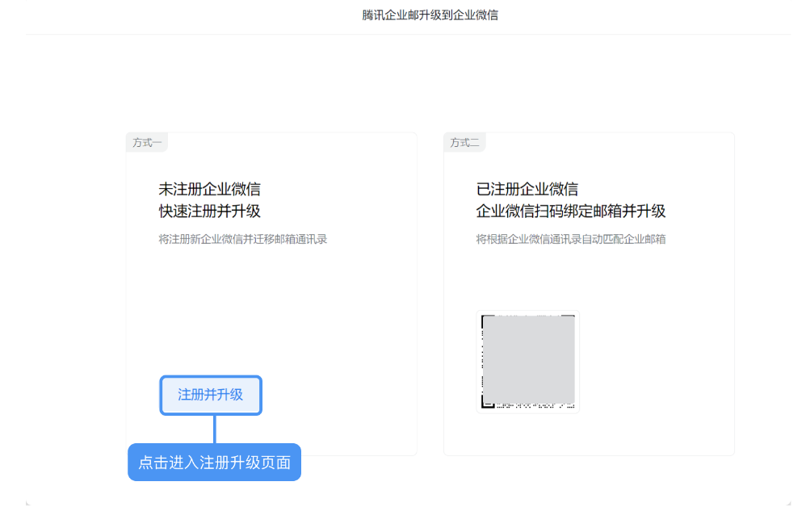Image resolution: width=806 pixels, height=532 pixels.
Task: Click the bottom-left corner marker of QR code
Action: pos(489,401)
